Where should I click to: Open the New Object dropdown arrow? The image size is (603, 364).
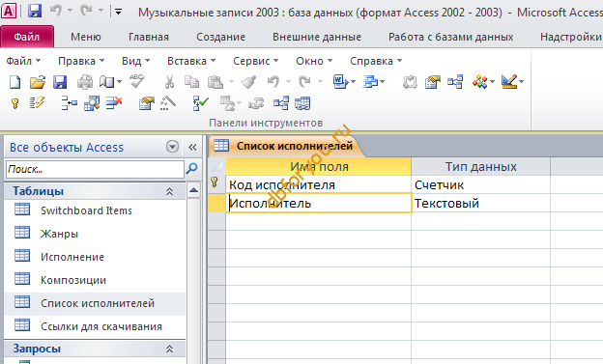click(x=492, y=82)
